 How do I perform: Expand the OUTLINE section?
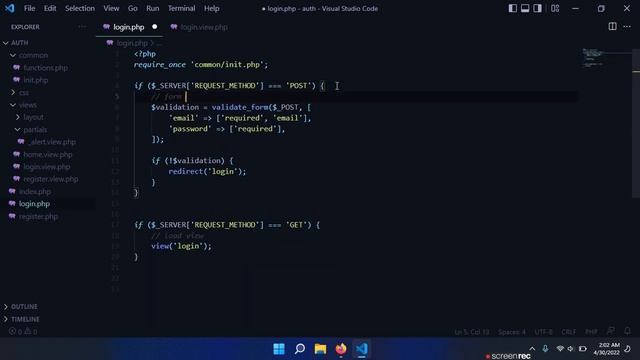[x=24, y=307]
